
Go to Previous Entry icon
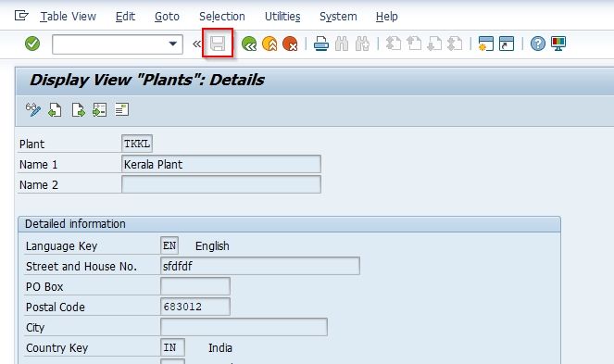(56, 110)
